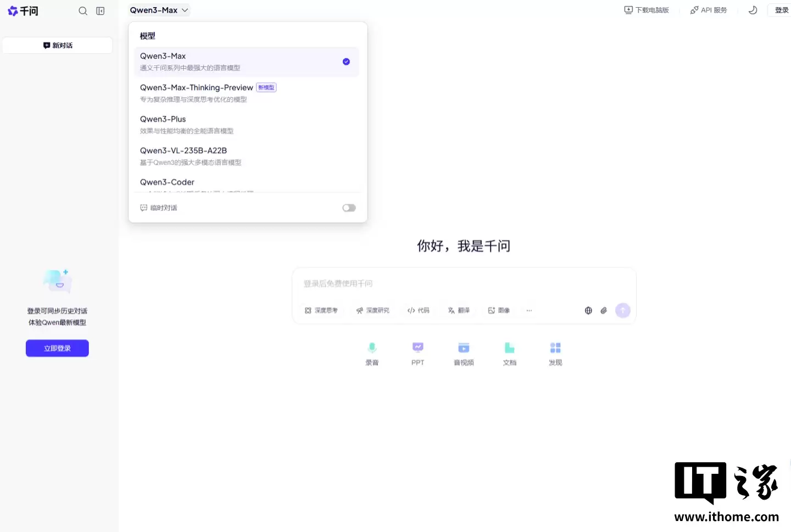This screenshot has height=532, width=791.
Task: Open the 深度思考 (deep thinking) mode icon
Action: click(321, 310)
